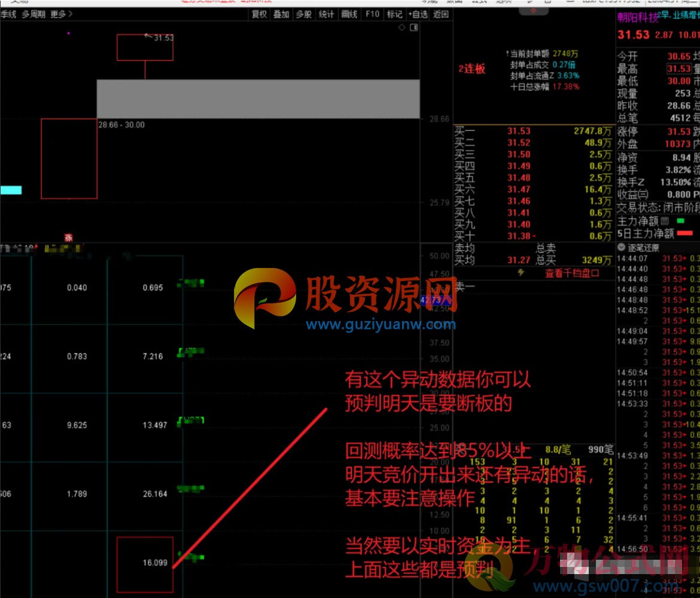700x598 pixels.
Task: Click the lightning bolt icon beside 查看千档盘口
Action: pyautogui.click(x=521, y=273)
